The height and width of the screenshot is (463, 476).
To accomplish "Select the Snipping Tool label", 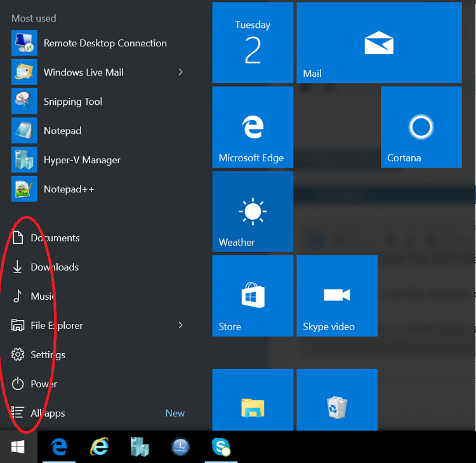I will (x=73, y=102).
